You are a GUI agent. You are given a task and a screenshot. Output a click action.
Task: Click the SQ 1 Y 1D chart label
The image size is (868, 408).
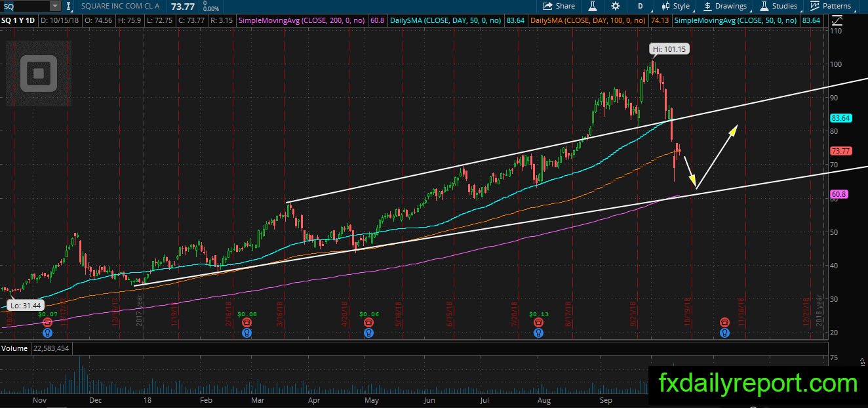19,21
